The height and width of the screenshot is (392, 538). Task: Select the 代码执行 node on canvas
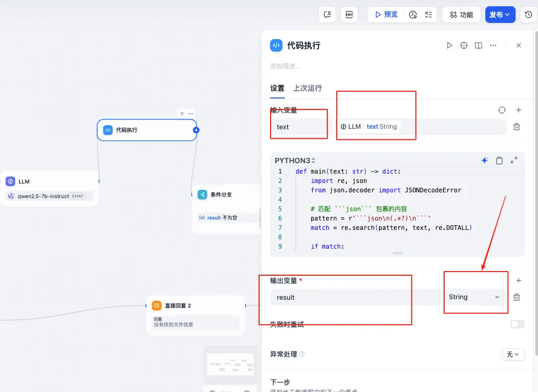pos(147,130)
